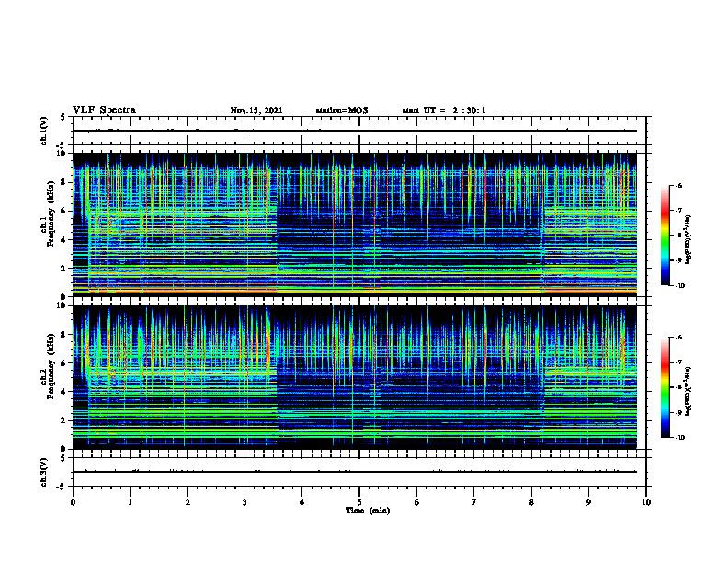Click the "Time (min)" axis title
The image size is (728, 563).
(x=368, y=511)
